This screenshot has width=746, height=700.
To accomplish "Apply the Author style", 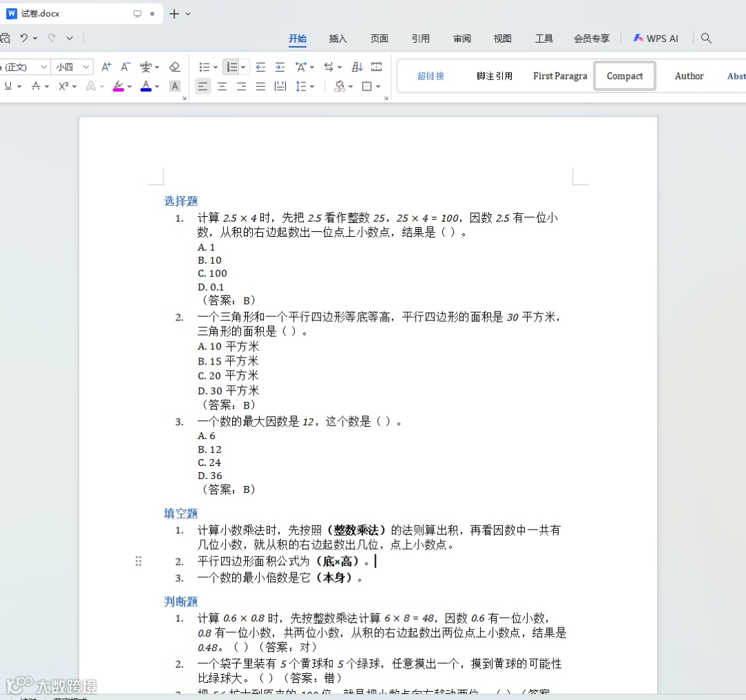I will click(x=689, y=76).
